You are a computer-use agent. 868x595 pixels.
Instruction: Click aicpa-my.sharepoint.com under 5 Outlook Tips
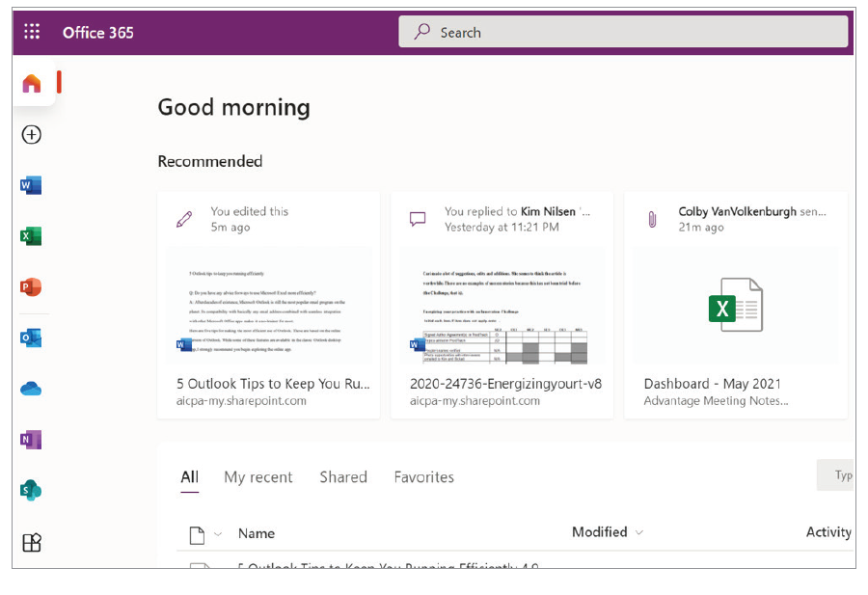pos(241,401)
